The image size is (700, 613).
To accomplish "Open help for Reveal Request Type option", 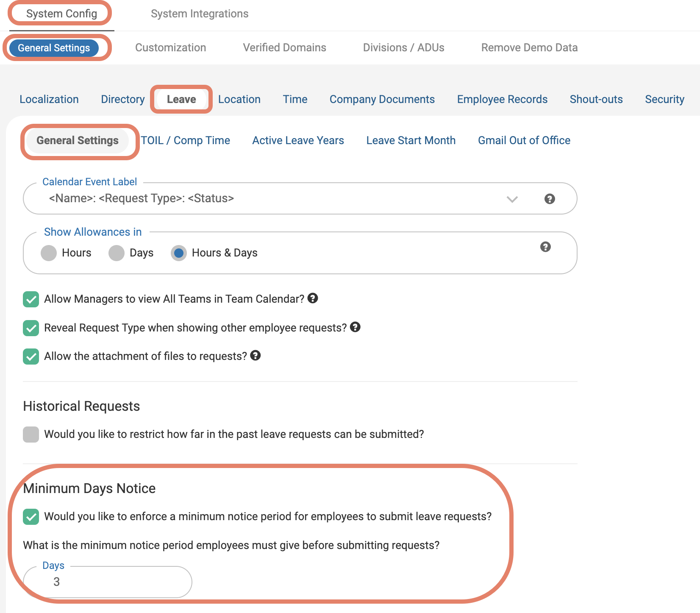I will coord(356,327).
